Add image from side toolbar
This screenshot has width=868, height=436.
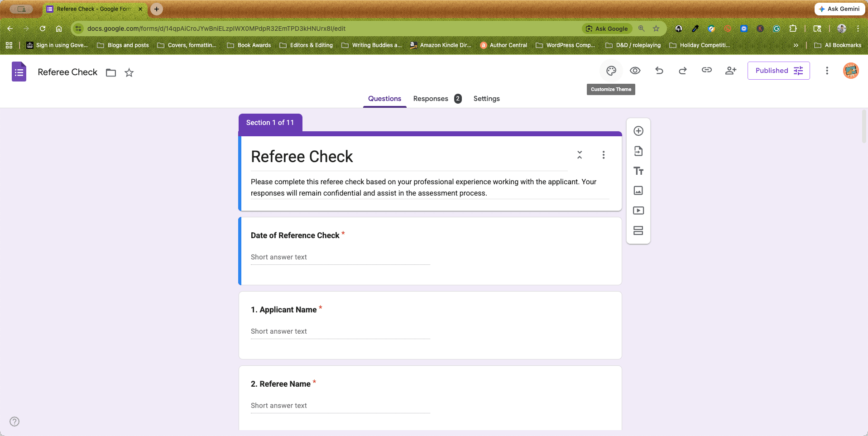pyautogui.click(x=638, y=191)
